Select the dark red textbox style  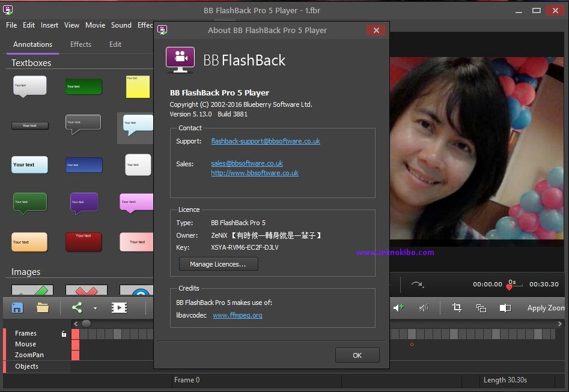[84, 242]
